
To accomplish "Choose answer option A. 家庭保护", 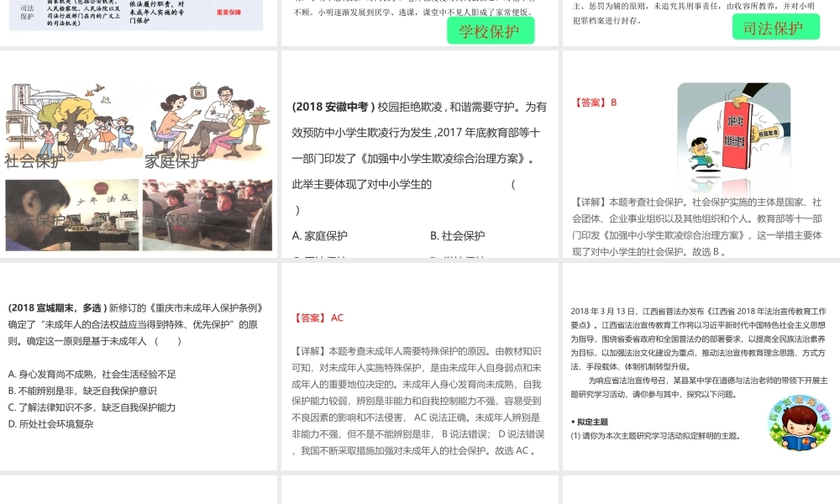I will (320, 236).
